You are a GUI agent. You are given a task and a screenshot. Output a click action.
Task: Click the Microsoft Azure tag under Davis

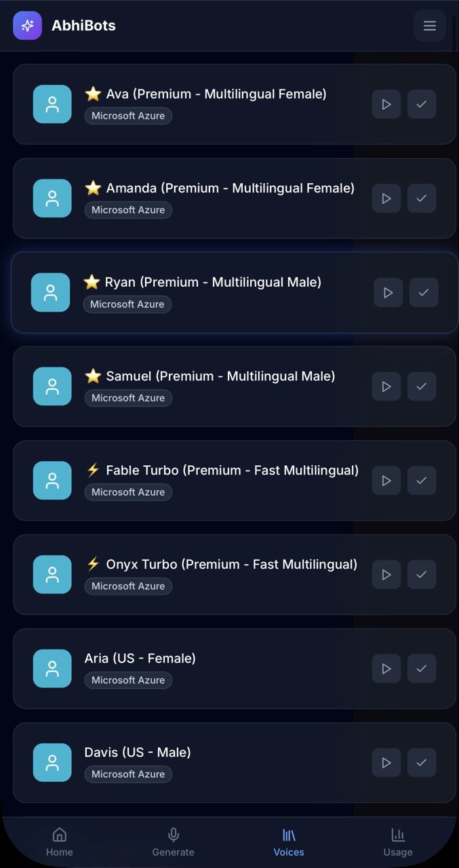pyautogui.click(x=127, y=774)
